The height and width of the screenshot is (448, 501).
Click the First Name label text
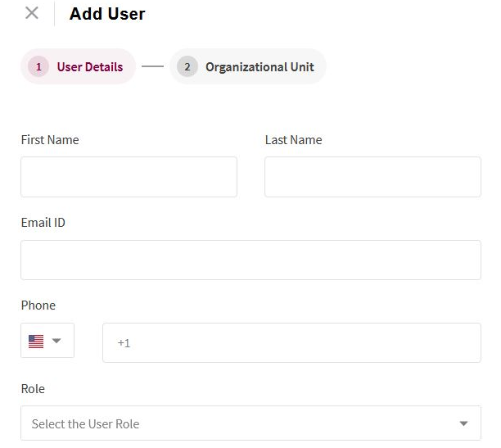click(x=50, y=140)
